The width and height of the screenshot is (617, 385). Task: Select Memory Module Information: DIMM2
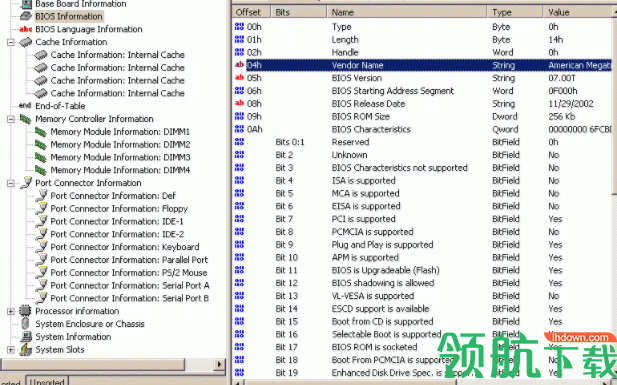(x=120, y=144)
